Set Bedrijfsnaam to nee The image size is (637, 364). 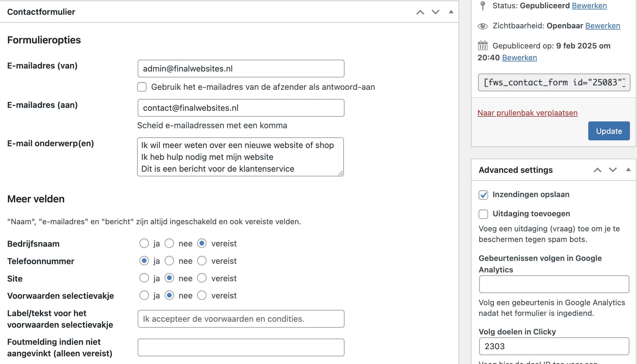coord(169,243)
